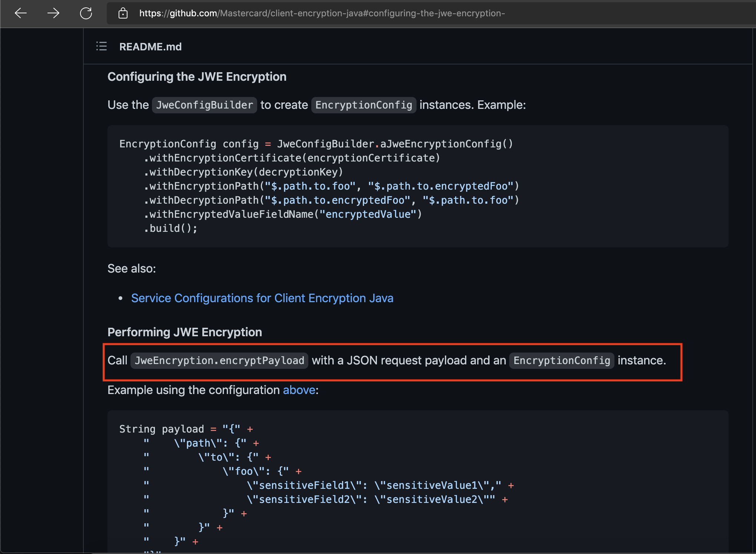Click the address bar URL
Viewport: 756px width, 554px height.
pyautogui.click(x=322, y=13)
